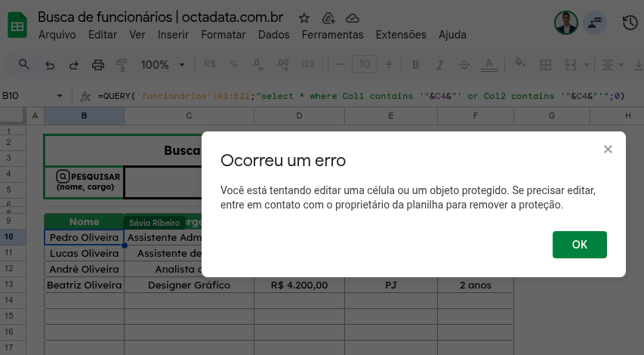The width and height of the screenshot is (644, 355).
Task: Open vertical align tool
Action: (x=639, y=65)
